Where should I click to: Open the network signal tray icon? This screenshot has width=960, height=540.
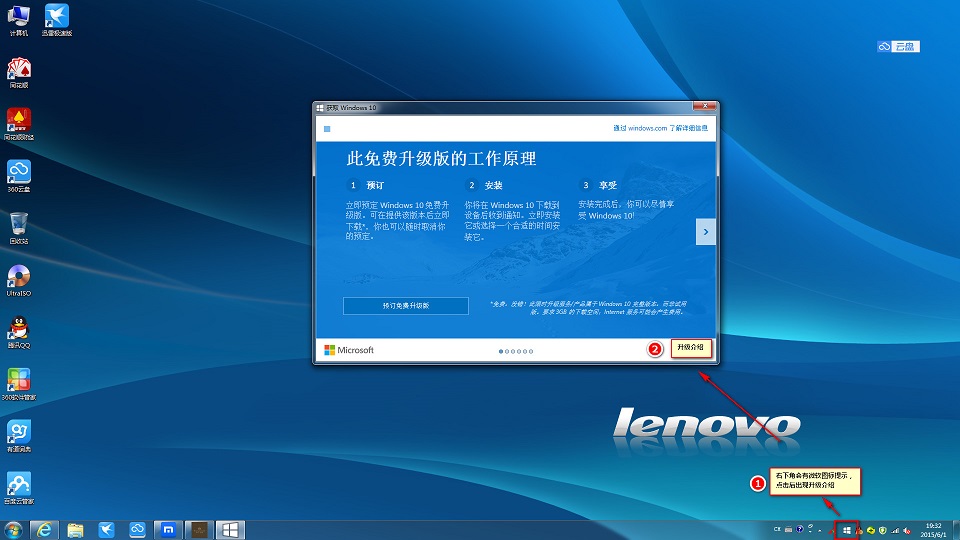895,530
